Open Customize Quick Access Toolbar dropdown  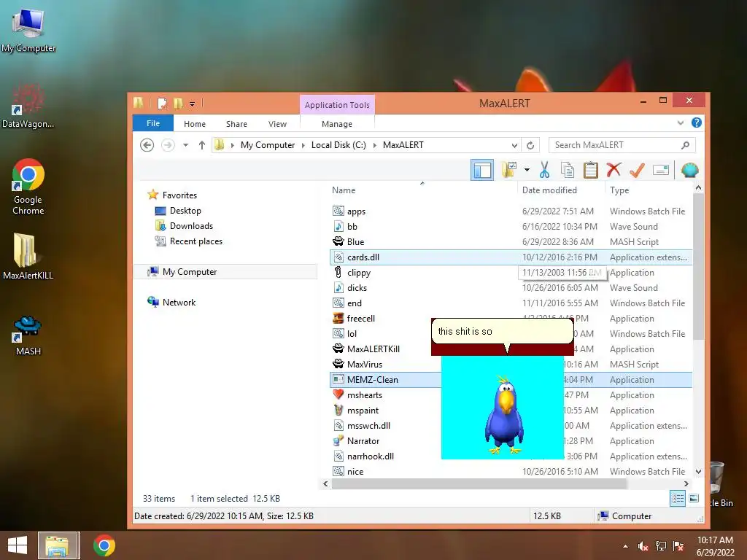192,104
